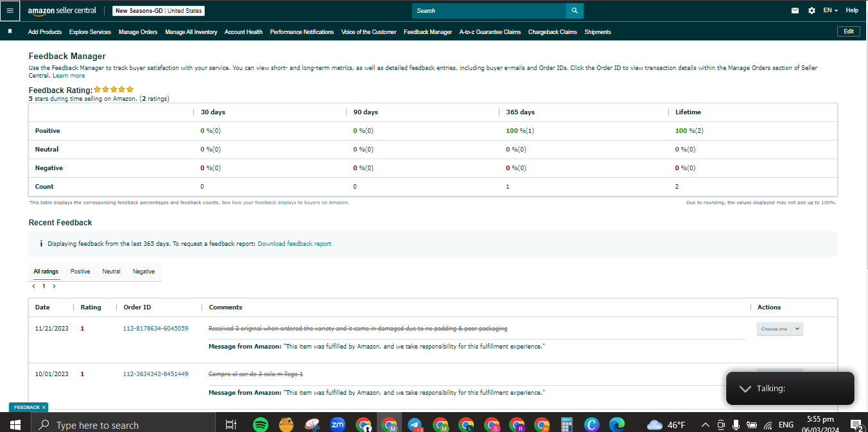Open the Windows Start menu
Image resolution: width=868 pixels, height=432 pixels.
(x=15, y=424)
